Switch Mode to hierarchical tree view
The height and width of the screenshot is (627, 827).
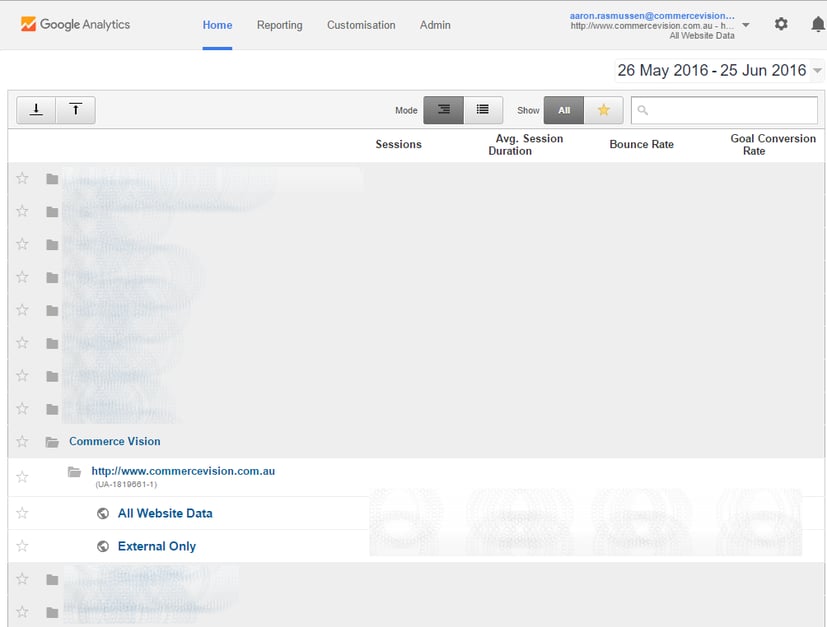tap(444, 110)
